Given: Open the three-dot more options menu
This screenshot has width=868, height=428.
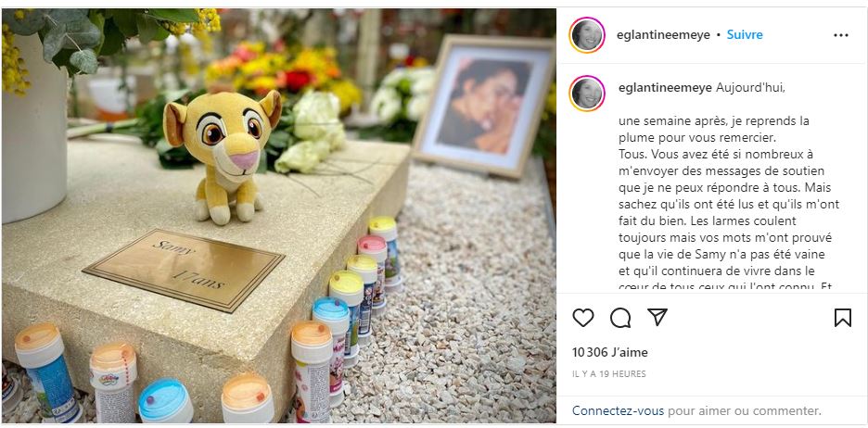Looking at the screenshot, I should (841, 35).
